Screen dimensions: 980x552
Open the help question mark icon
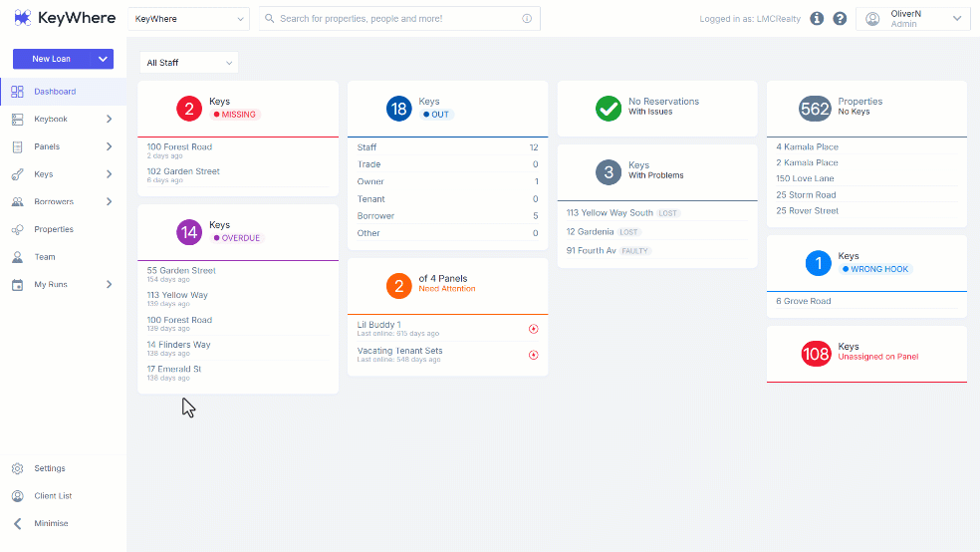click(840, 19)
